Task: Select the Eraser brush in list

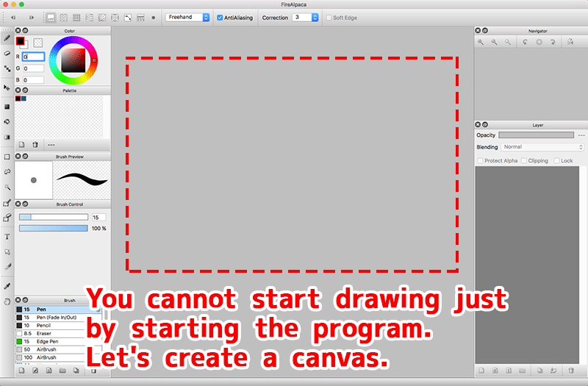Action: [58, 334]
